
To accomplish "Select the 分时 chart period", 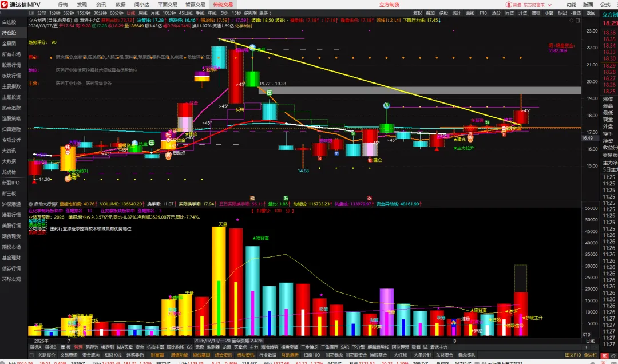I will tap(41, 13).
